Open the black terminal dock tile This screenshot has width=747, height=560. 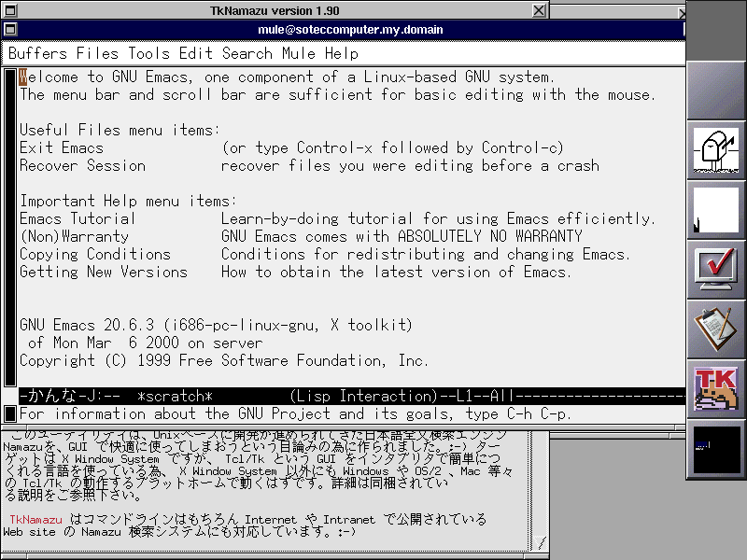716,449
